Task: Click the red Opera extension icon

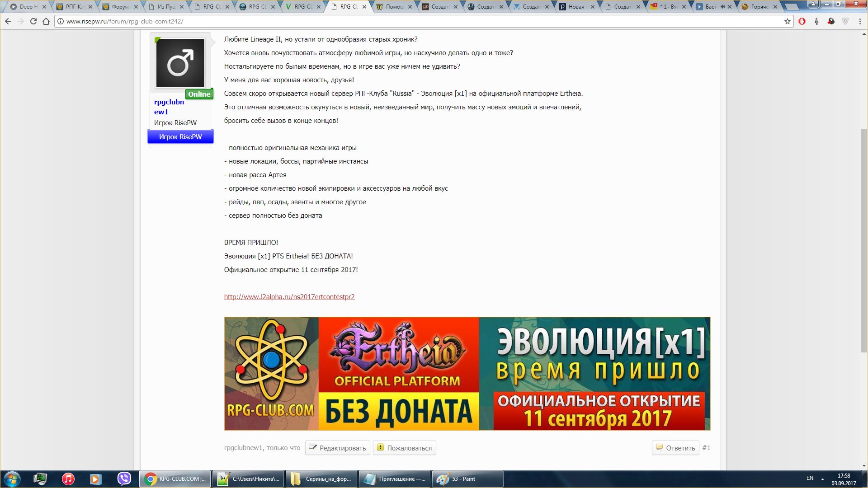Action: [802, 21]
